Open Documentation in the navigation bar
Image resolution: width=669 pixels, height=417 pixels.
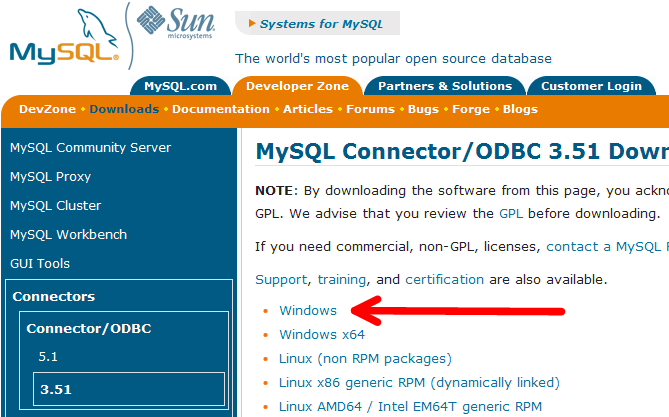coord(220,109)
